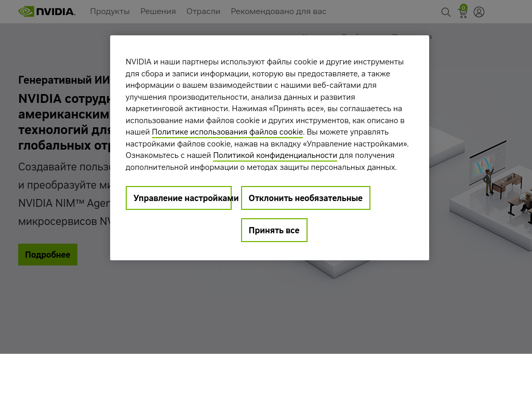Screen dimensions: 532x399
Task: Open the Отрасли menu
Action: [x=203, y=11]
